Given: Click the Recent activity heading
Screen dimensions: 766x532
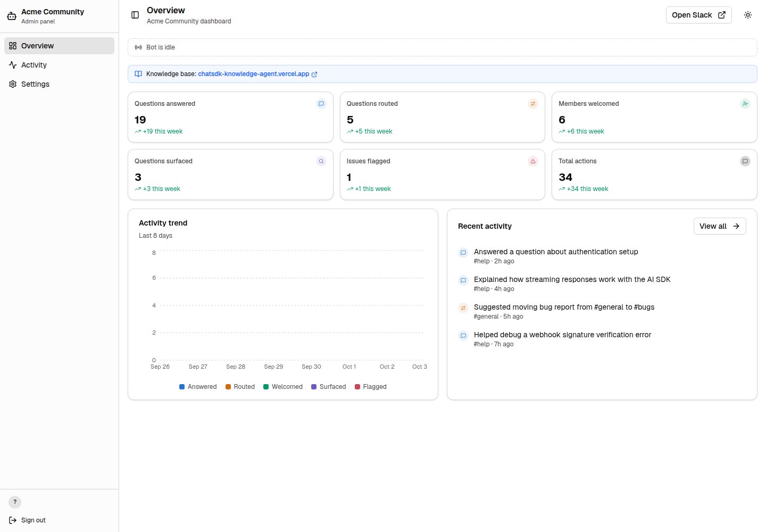Looking at the screenshot, I should [x=485, y=226].
